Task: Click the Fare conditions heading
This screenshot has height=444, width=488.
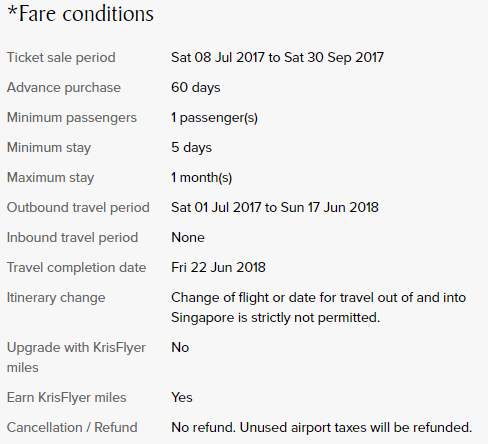Action: pos(80,14)
